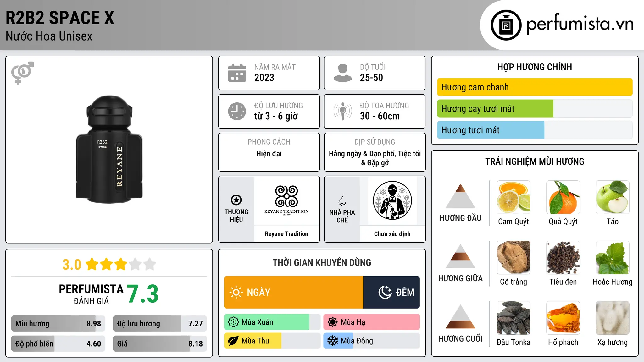Click the Giá 8.18 score bar

[x=160, y=343]
